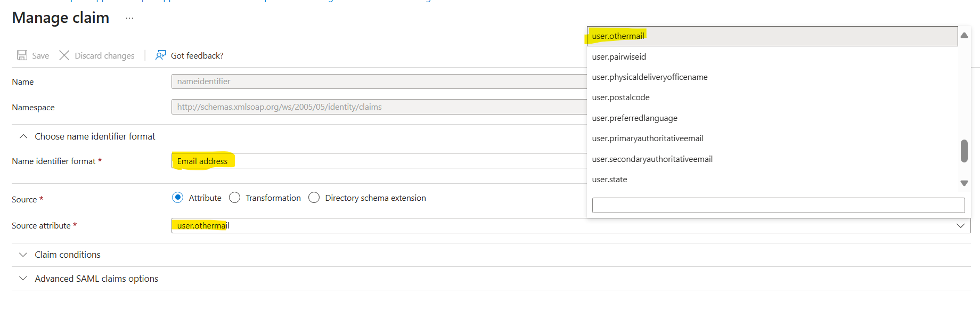Expand the Claim conditions section

pyautogui.click(x=23, y=255)
